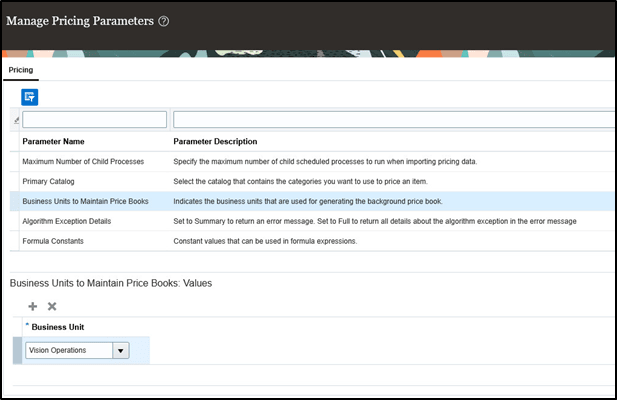Click description 'Set to Summary to return an error message'
This screenshot has height=400, width=617.
coord(375,221)
